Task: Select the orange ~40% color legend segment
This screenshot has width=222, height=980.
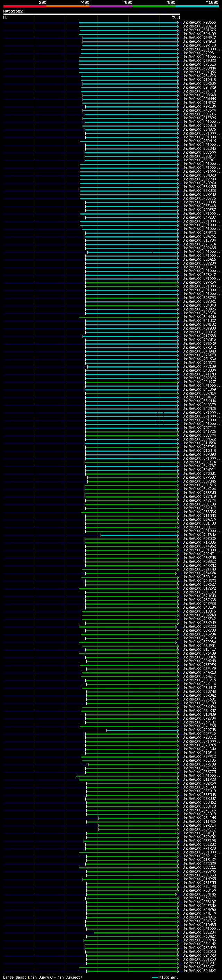Action: click(68, 6)
